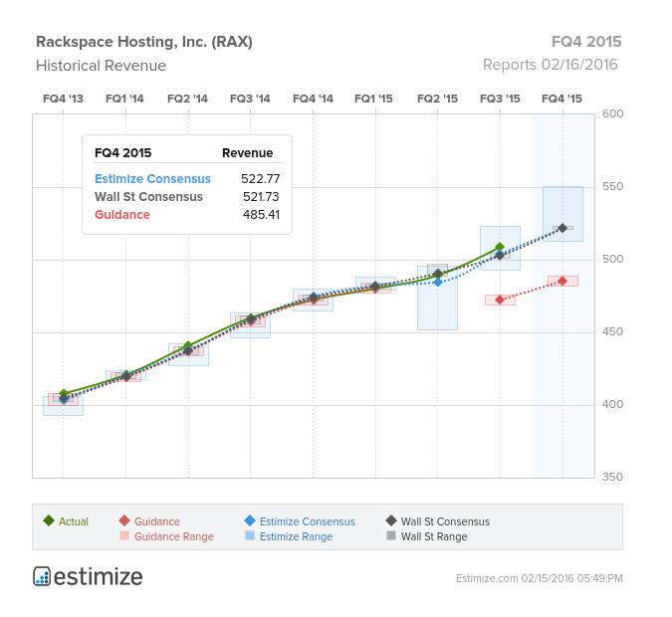Click the tooltip FQ4 2015 heading
This screenshot has height=617, width=672.
pos(123,153)
